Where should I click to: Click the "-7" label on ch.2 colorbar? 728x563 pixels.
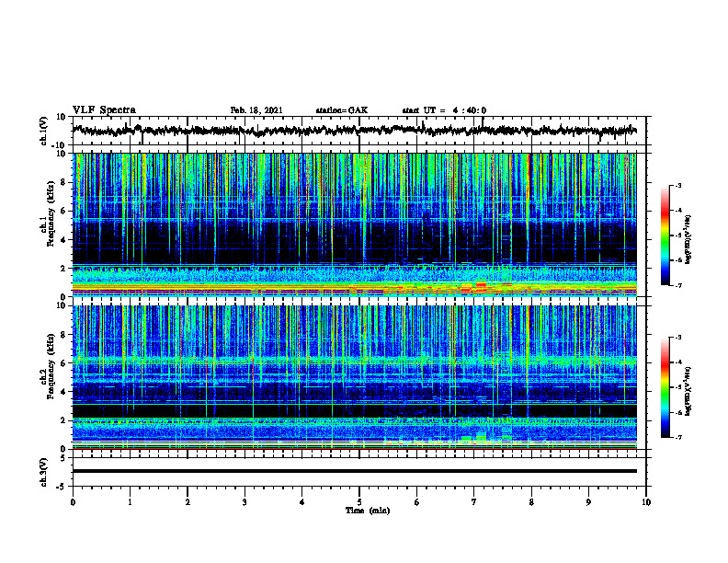(x=677, y=437)
